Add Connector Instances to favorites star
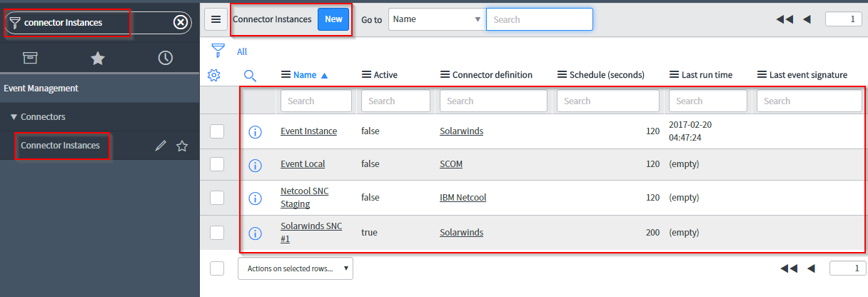868x297 pixels. pos(182,146)
